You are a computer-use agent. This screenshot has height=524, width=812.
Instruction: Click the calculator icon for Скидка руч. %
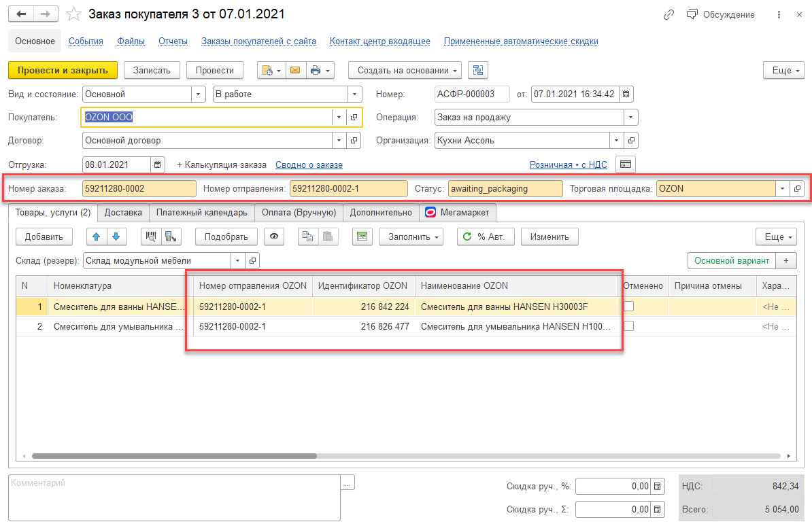[658, 486]
